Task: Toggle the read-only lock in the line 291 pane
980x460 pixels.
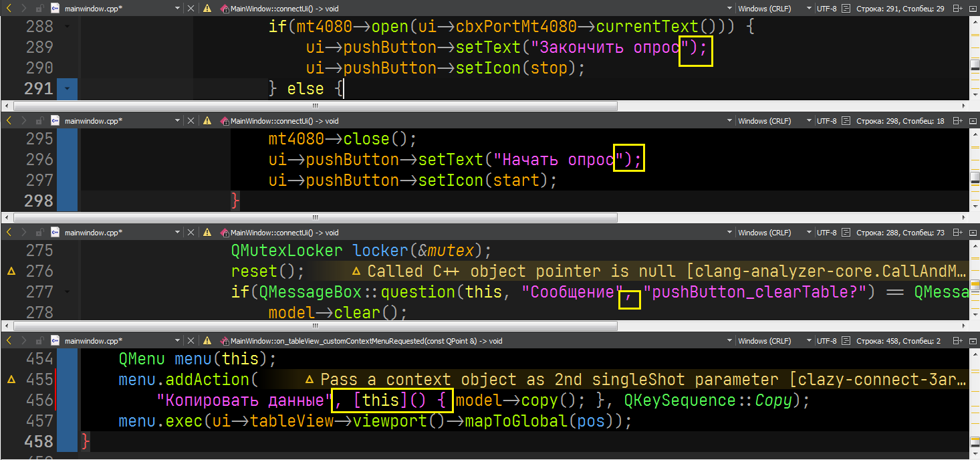Action: [39, 9]
